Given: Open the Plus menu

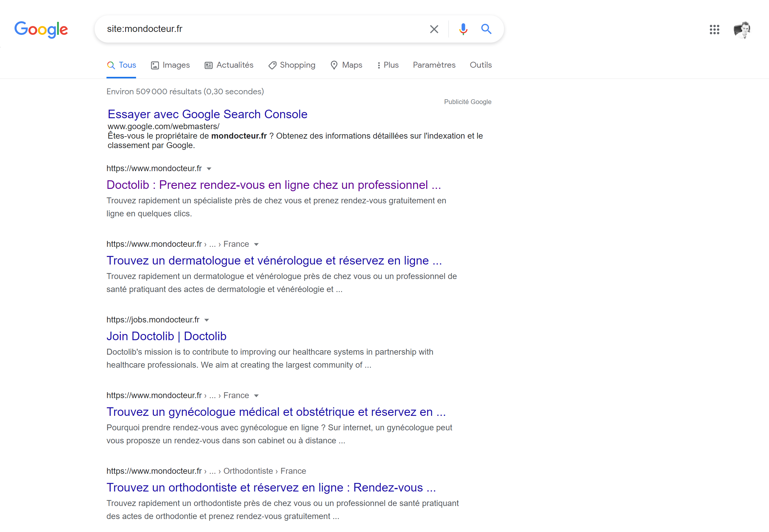Looking at the screenshot, I should coord(388,65).
